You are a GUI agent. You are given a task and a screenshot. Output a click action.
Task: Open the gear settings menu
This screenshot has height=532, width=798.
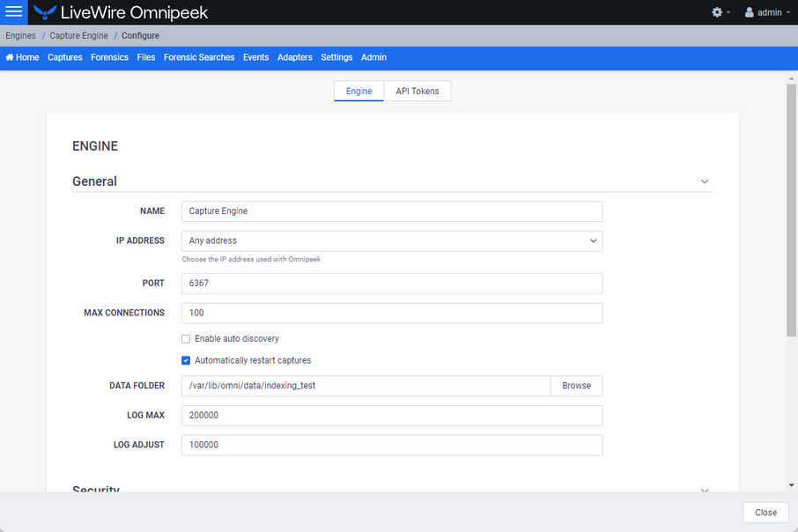pyautogui.click(x=720, y=12)
